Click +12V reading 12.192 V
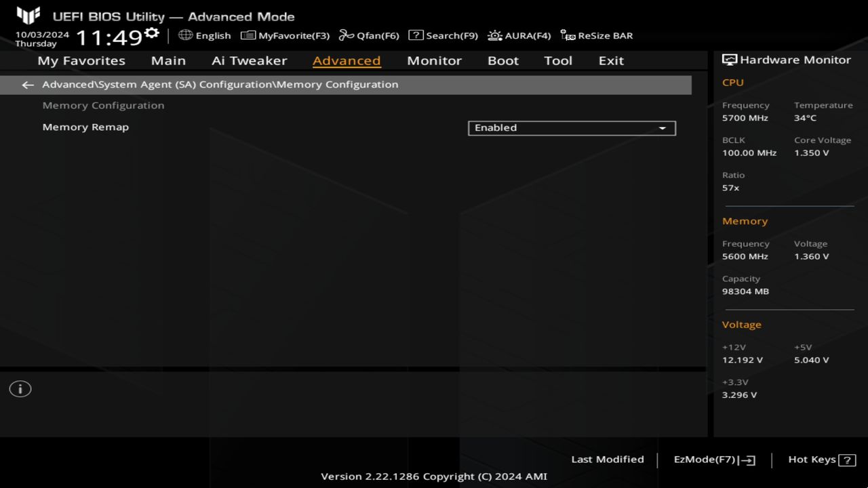This screenshot has height=488, width=868. click(742, 360)
